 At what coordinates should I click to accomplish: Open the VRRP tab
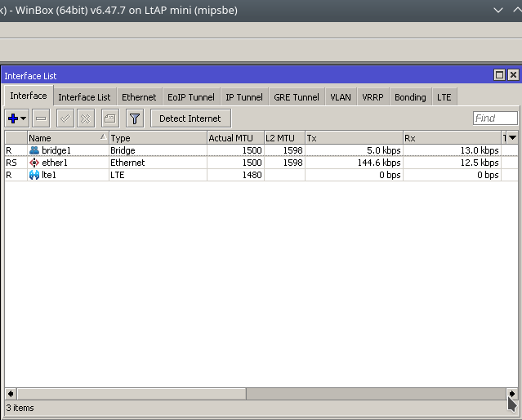tap(373, 97)
